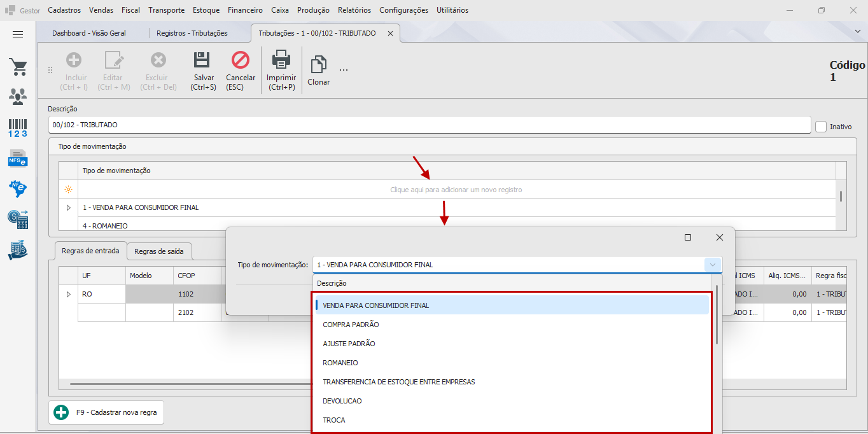Viewport: 868px width, 434px height.
Task: Clone the record with Clonar
Action: click(x=318, y=71)
